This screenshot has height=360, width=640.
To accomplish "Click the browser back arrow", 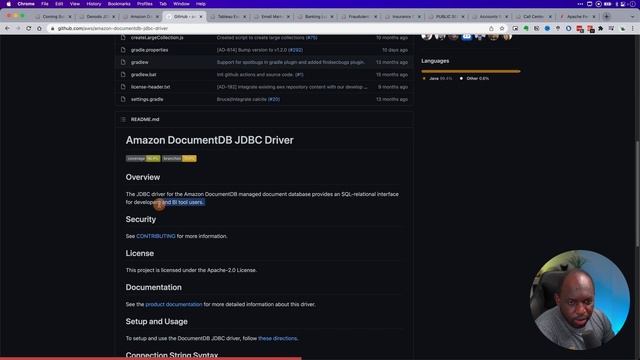I will point(7,29).
